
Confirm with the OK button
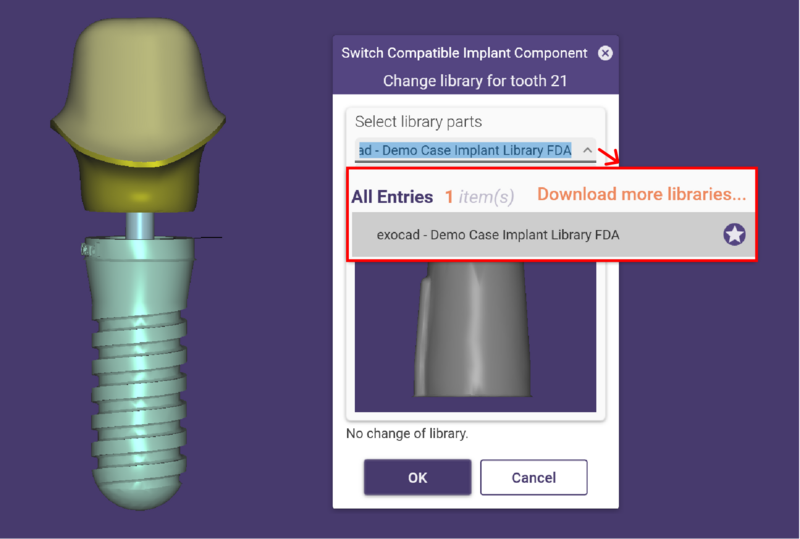[417, 477]
